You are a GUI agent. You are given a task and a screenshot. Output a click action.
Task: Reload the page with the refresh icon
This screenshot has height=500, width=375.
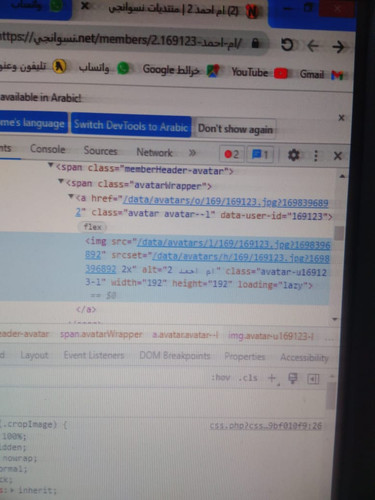pyautogui.click(x=287, y=45)
